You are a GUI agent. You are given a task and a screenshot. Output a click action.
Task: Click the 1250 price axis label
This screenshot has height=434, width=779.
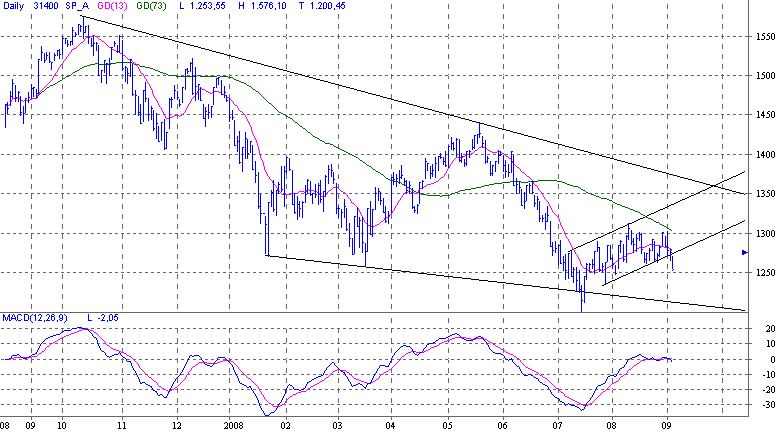[x=765, y=273]
